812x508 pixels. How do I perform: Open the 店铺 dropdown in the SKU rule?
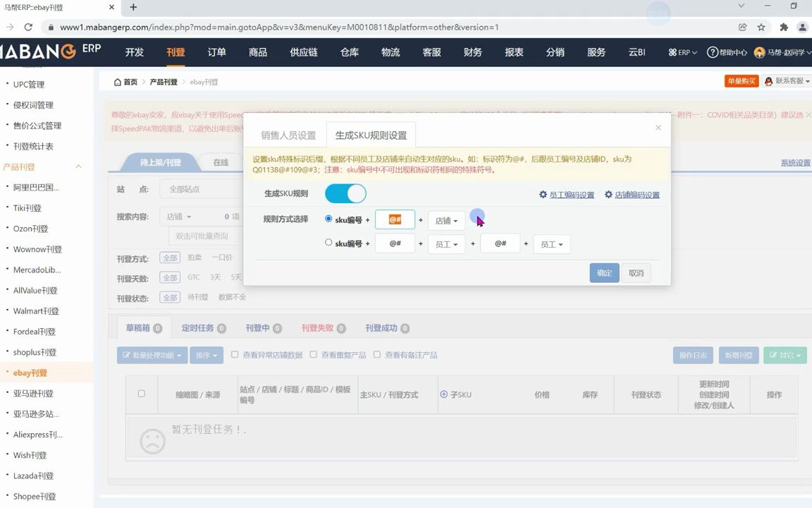[445, 220]
